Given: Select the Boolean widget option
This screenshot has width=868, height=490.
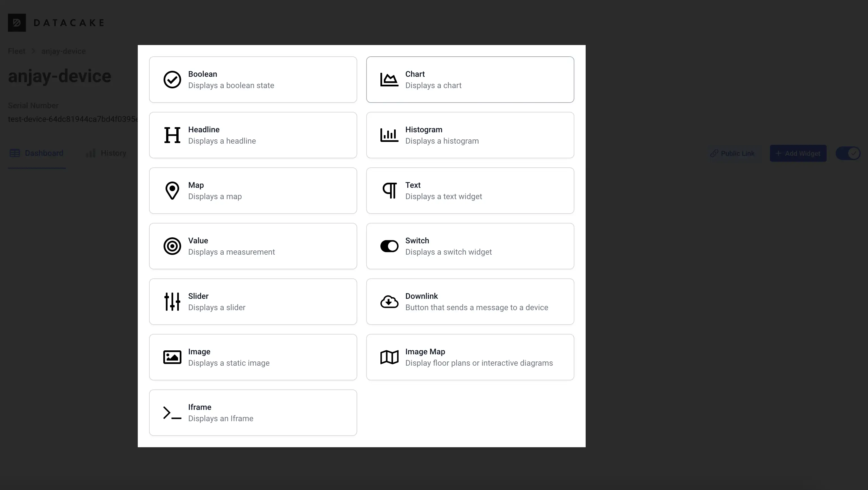Looking at the screenshot, I should tap(253, 79).
